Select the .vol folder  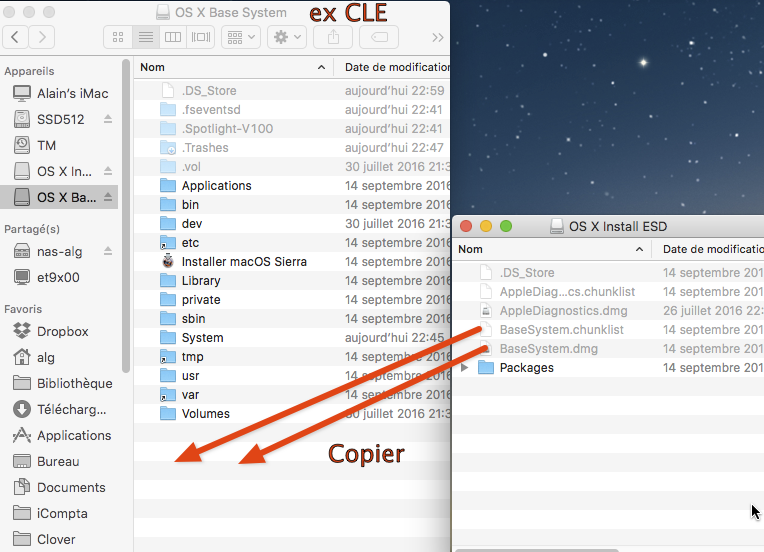pos(292,167)
